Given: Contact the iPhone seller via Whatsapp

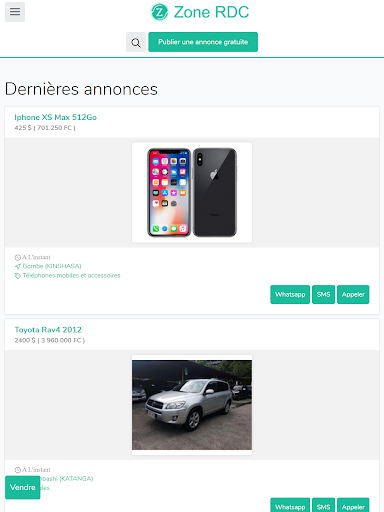Looking at the screenshot, I should (290, 294).
